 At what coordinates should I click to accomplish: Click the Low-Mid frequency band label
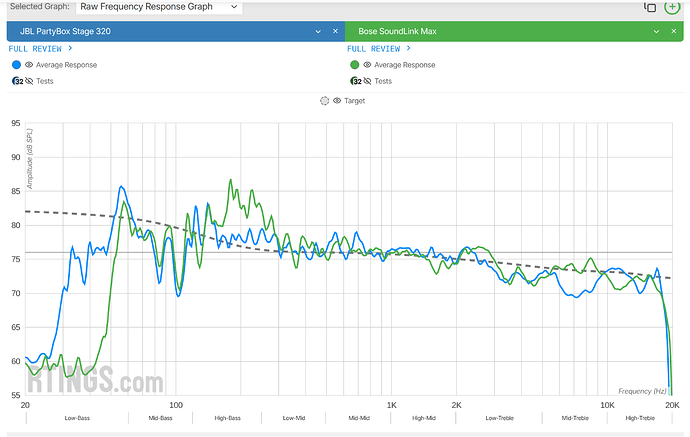coord(294,418)
